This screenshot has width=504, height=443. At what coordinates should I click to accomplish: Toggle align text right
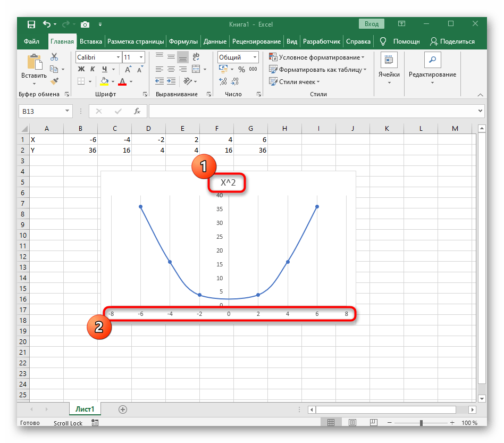[183, 69]
